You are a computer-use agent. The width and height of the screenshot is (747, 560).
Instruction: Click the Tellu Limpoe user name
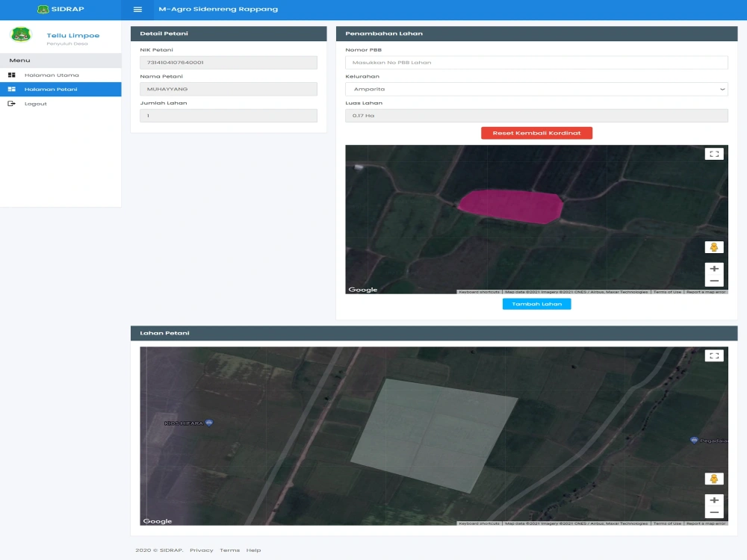73,35
